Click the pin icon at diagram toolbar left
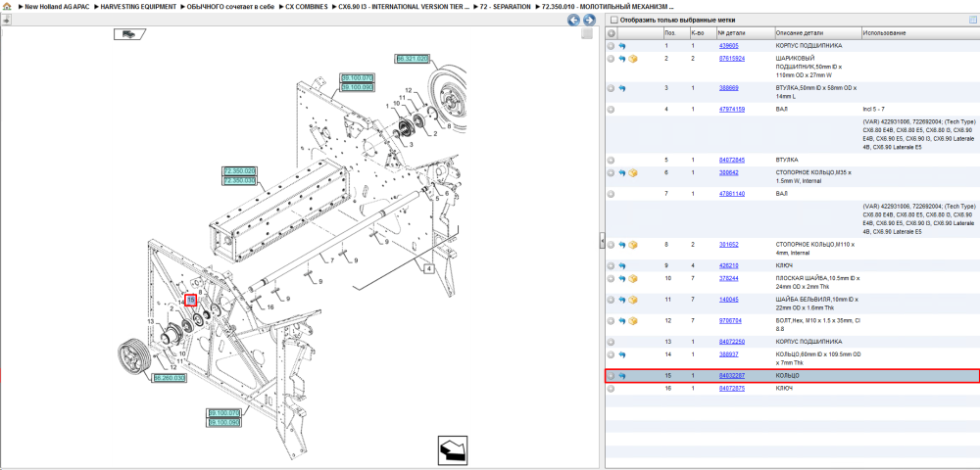The height and width of the screenshot is (470, 980). pos(6,20)
